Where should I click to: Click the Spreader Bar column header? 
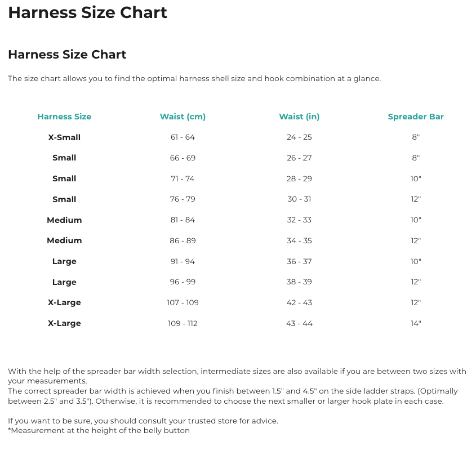416,117
